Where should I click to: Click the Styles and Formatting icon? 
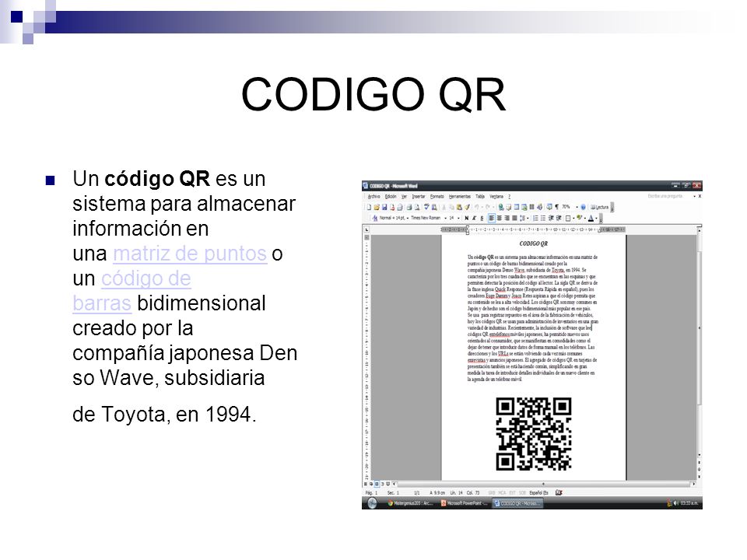(375, 218)
